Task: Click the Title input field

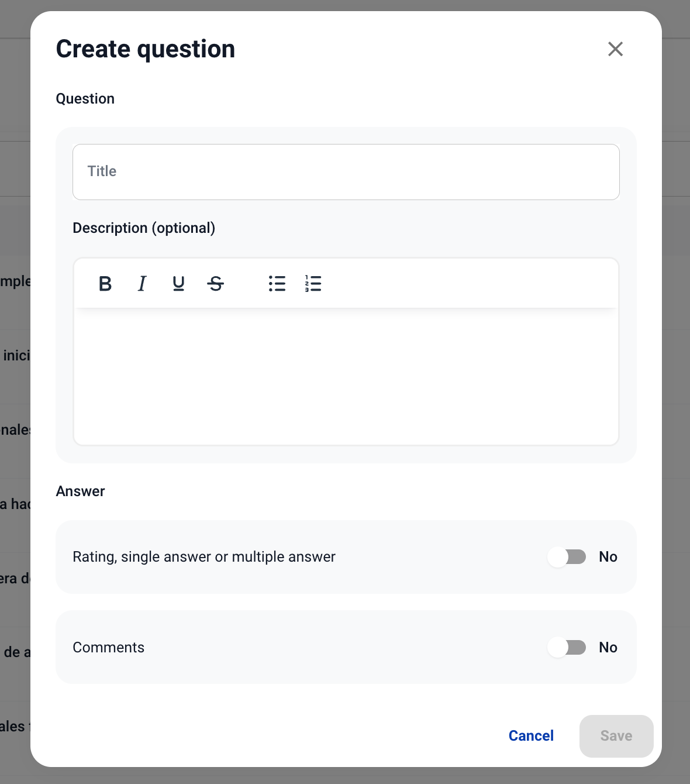Action: point(346,172)
